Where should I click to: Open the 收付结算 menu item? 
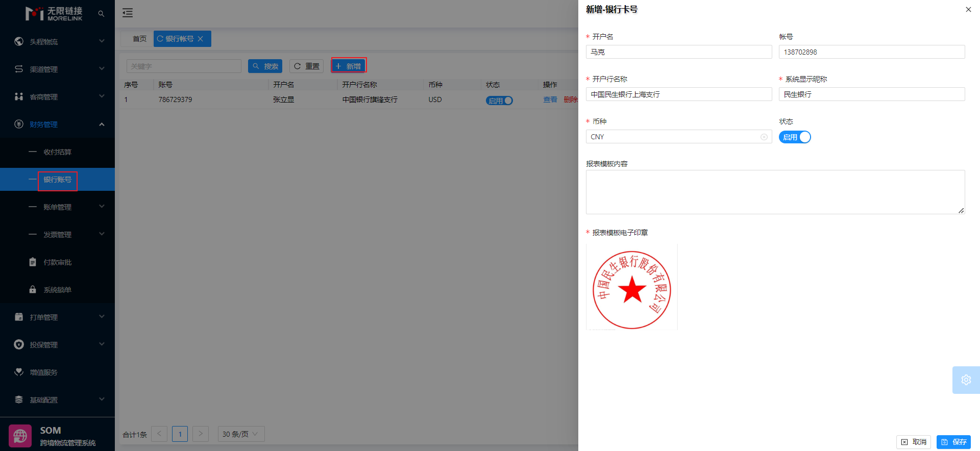click(57, 152)
